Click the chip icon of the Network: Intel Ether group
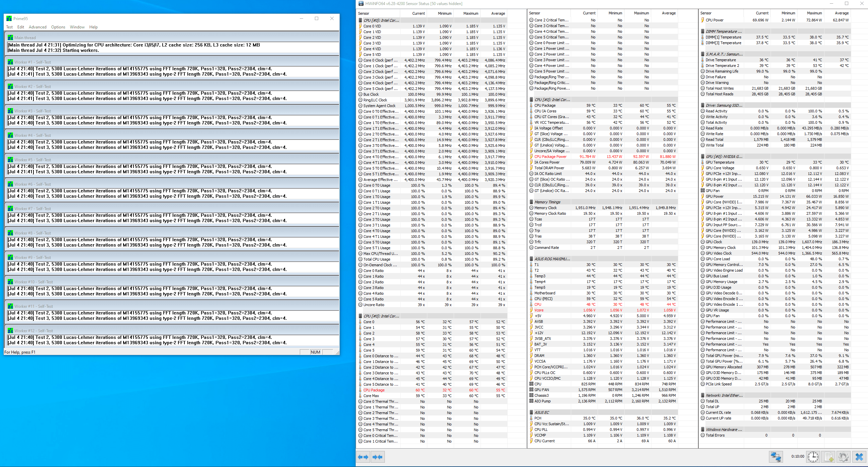This screenshot has width=868, height=467. [703, 395]
